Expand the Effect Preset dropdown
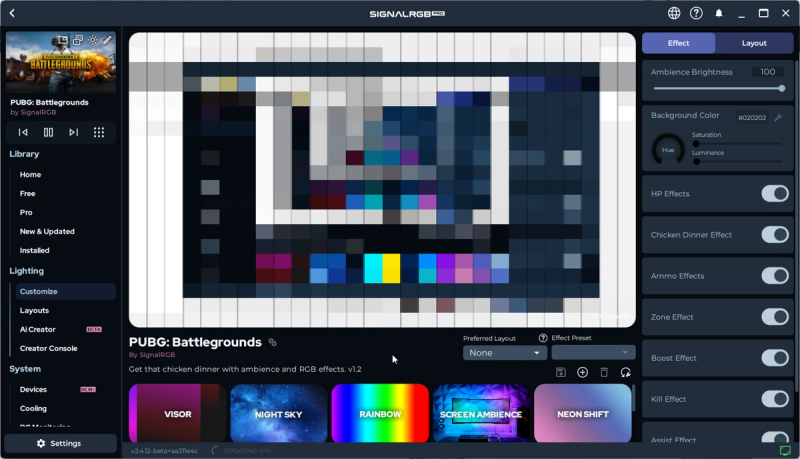Viewport: 800px width, 459px height. pyautogui.click(x=593, y=352)
